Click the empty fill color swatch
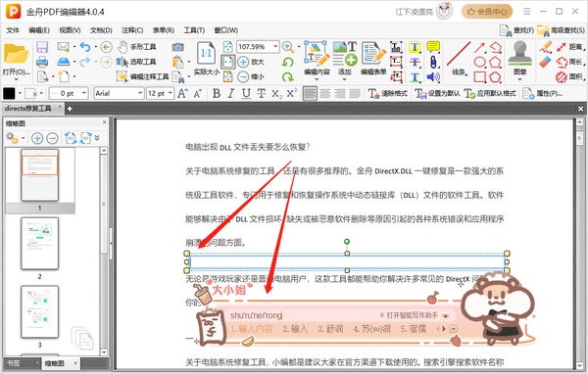Image resolution: width=588 pixels, height=374 pixels. 30,93
